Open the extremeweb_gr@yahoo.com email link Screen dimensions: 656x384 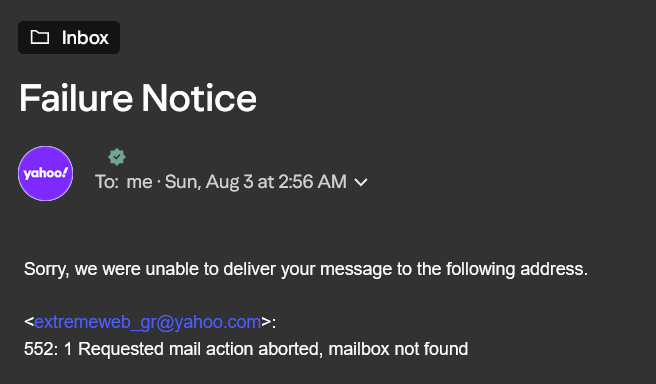(148, 322)
